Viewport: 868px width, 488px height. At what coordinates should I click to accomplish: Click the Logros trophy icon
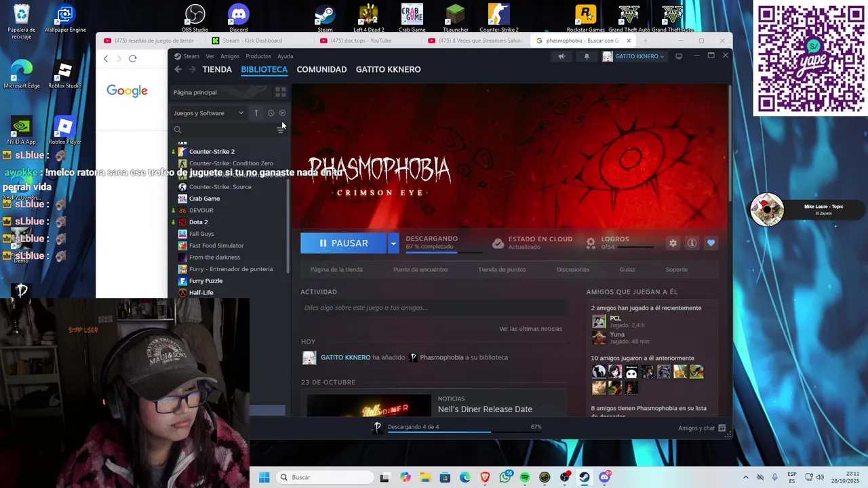pos(591,243)
